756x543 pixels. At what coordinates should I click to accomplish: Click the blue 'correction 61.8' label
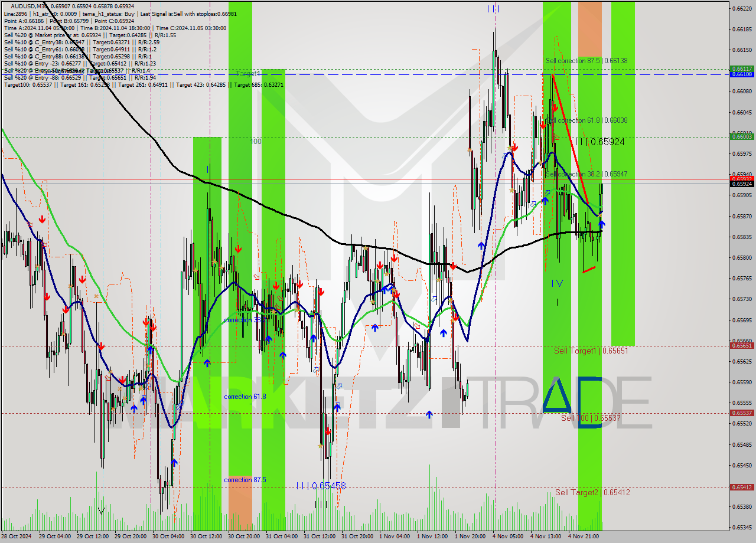tap(245, 397)
